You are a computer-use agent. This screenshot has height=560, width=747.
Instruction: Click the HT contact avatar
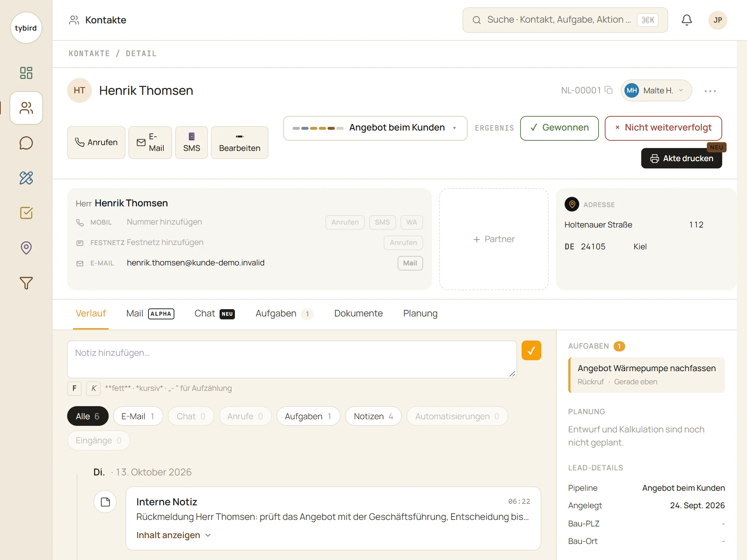coord(79,90)
